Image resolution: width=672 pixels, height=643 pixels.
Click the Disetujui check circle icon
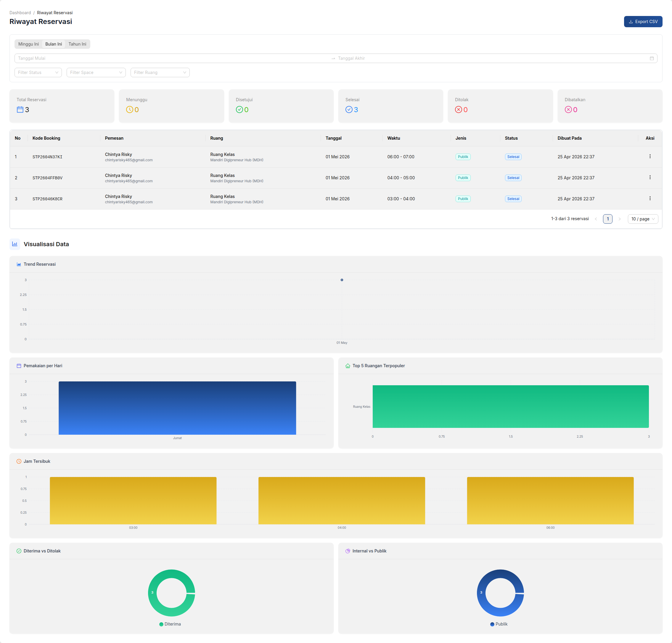click(x=239, y=110)
